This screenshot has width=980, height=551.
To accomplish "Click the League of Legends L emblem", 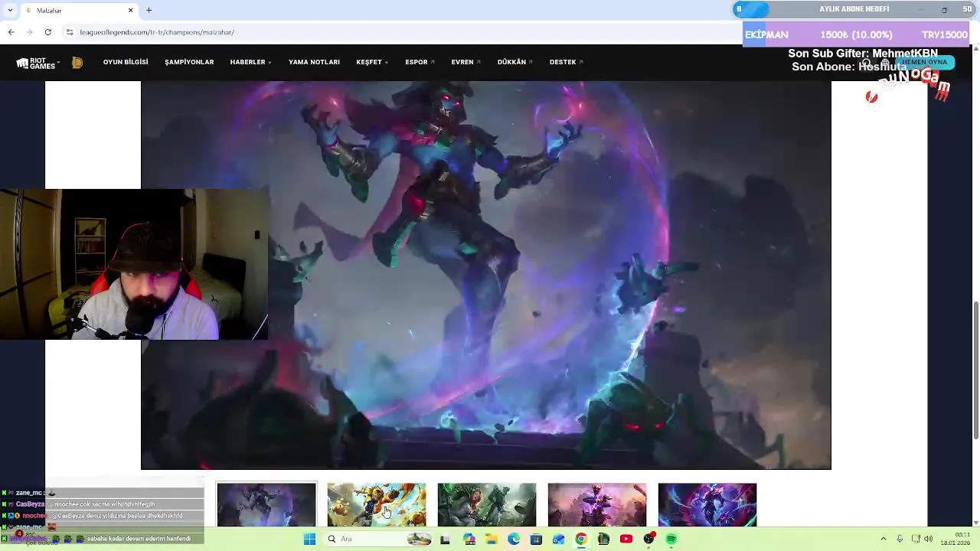I will click(x=77, y=63).
